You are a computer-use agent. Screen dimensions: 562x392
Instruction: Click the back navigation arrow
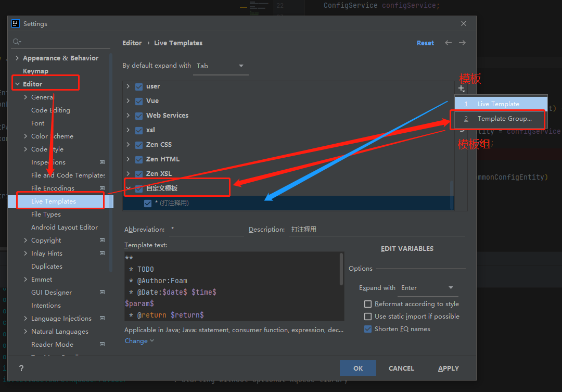448,43
